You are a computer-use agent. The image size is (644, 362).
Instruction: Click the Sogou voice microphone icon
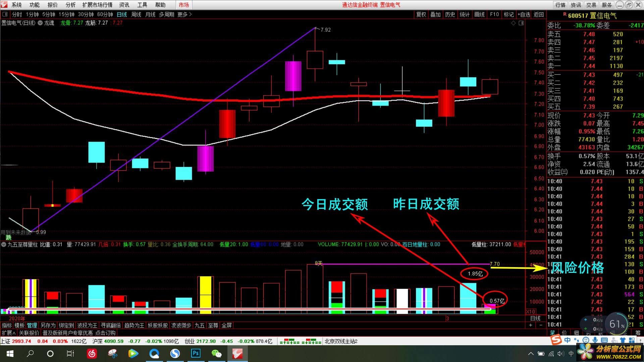click(595, 340)
